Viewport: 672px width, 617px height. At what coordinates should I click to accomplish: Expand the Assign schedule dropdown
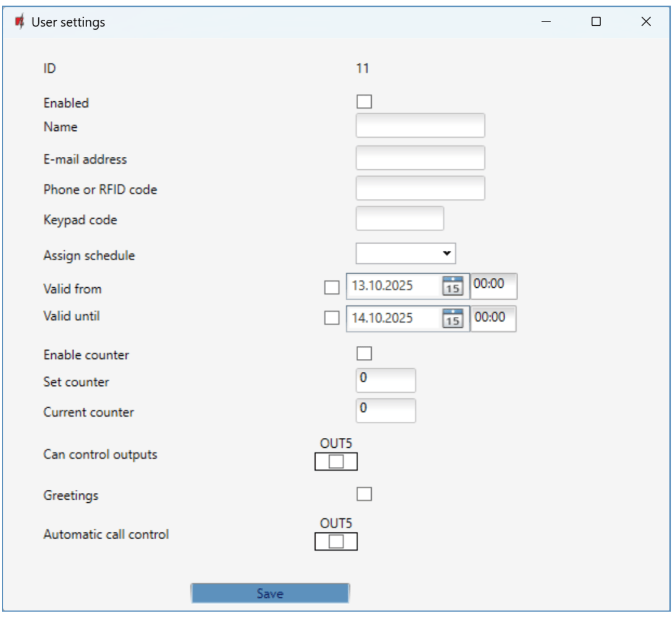coord(405,253)
